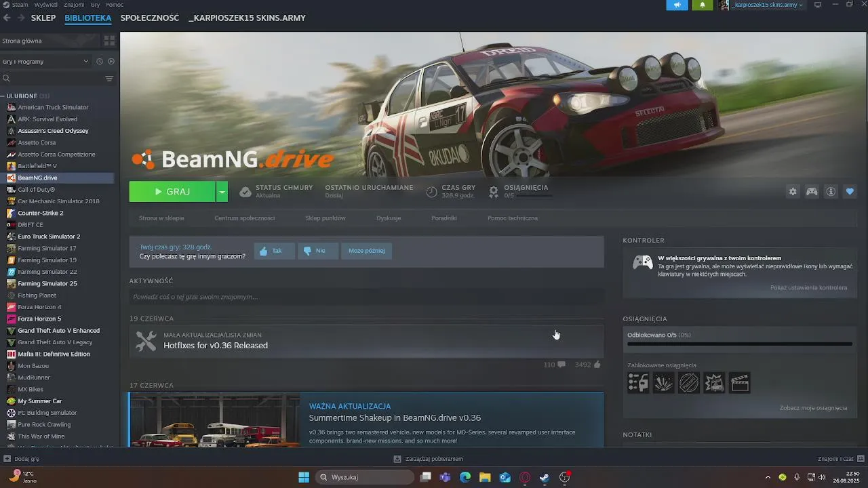Open Zarządzaj pobieraniem downloads manager
868x488 pixels.
coord(429,459)
